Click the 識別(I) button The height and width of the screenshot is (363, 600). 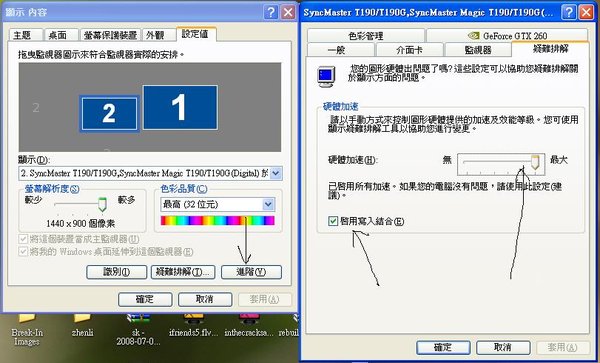[x=117, y=272]
